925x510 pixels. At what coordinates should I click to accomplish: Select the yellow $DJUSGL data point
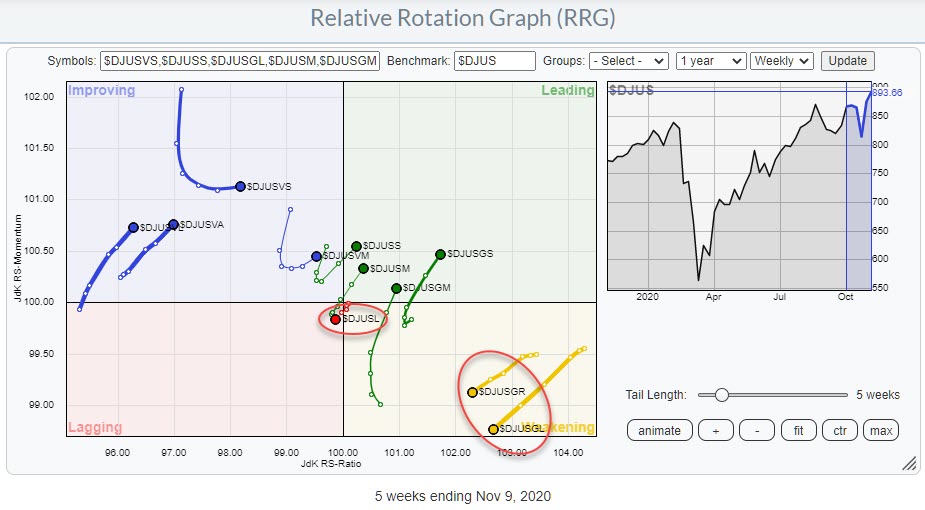493,429
